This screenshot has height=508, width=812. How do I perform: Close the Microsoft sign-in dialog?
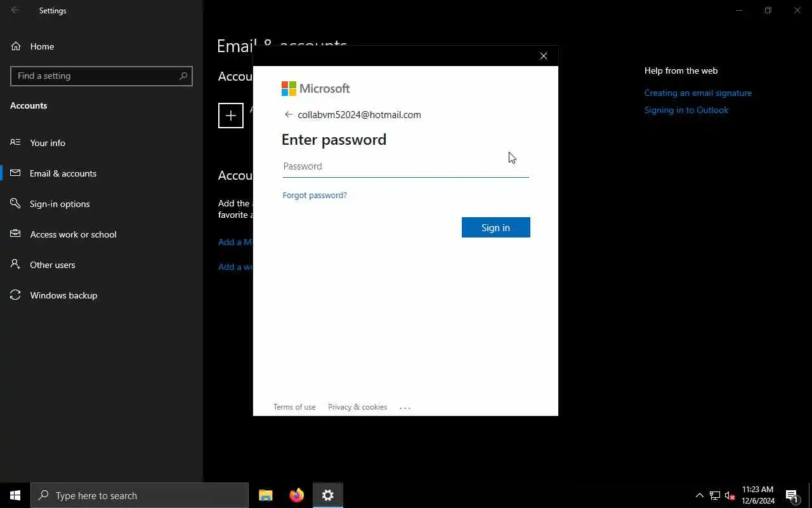(x=544, y=56)
